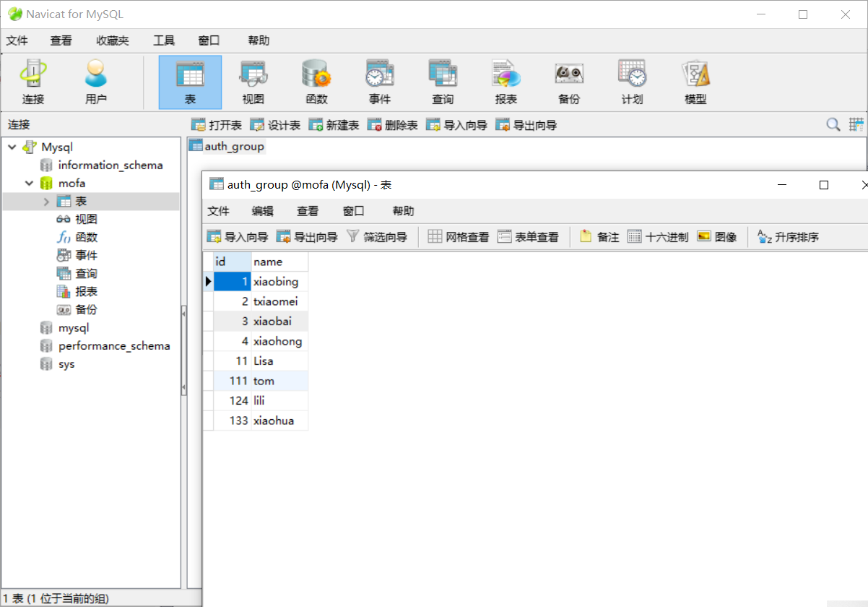Open the 工具 (Tools) menu
The width and height of the screenshot is (868, 607).
click(x=164, y=40)
